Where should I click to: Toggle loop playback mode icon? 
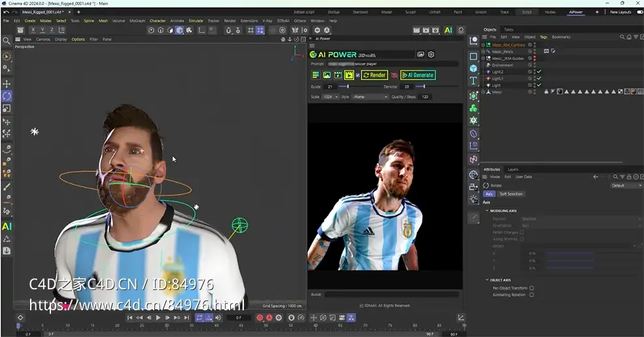(x=199, y=317)
